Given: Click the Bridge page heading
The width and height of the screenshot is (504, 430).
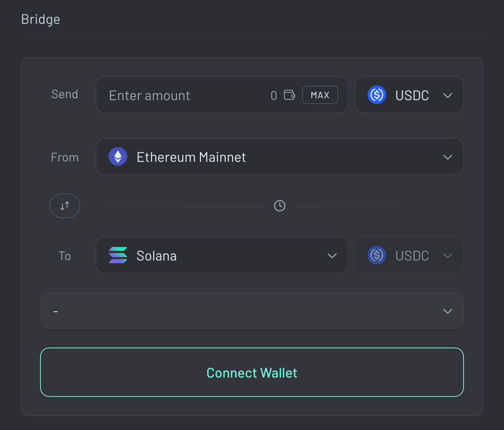Looking at the screenshot, I should click(x=40, y=19).
